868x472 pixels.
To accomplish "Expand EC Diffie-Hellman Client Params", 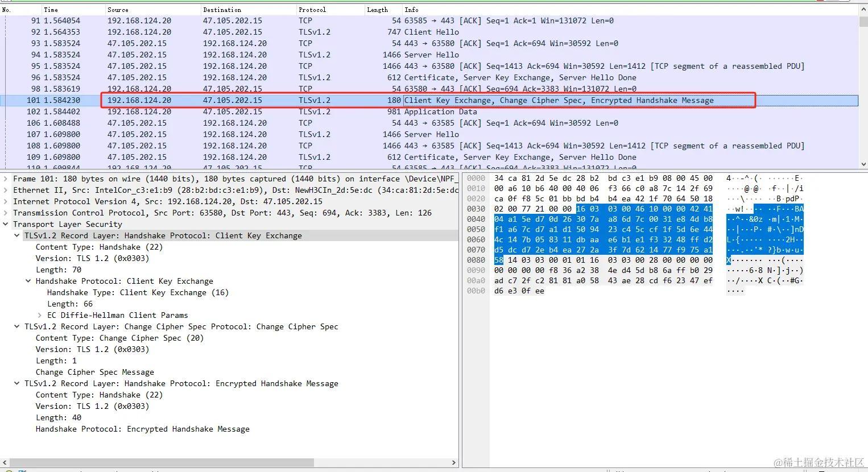I will (40, 315).
